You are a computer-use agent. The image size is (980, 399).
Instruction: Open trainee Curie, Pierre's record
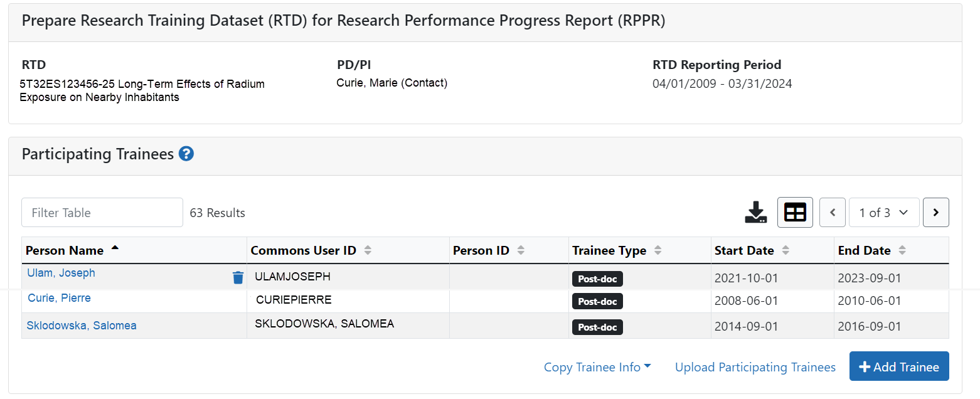click(x=59, y=298)
